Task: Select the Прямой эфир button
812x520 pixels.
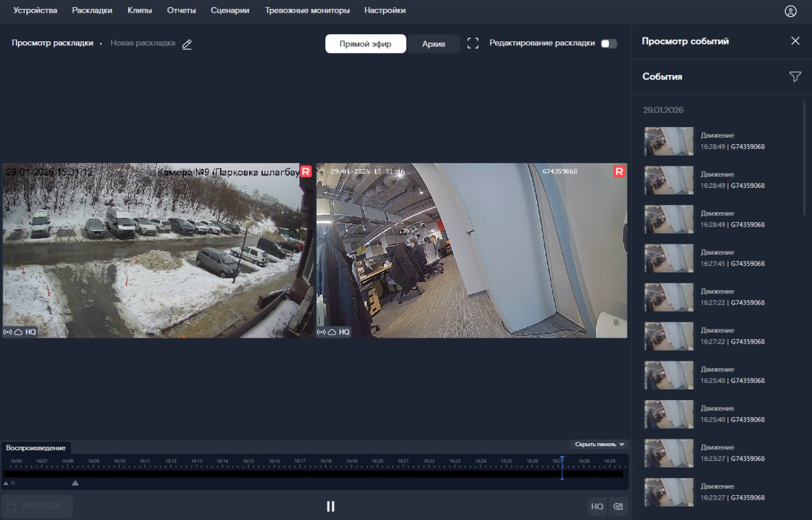Action: click(x=365, y=44)
